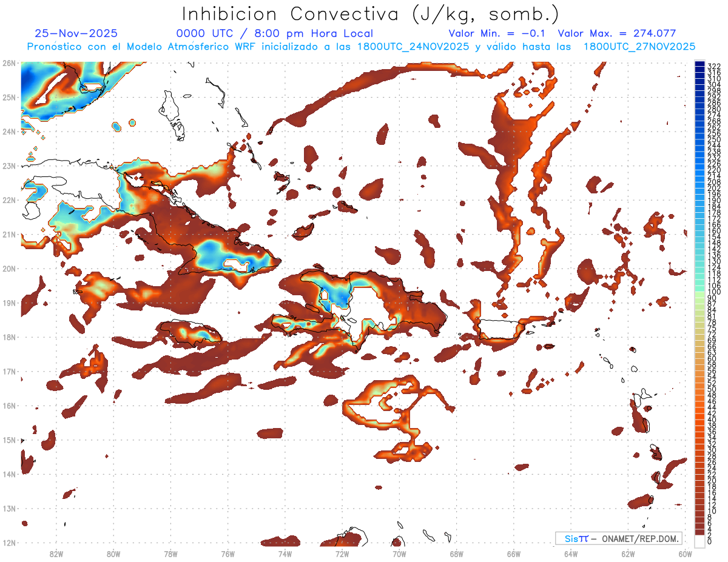Click the '26N' latitude label
728x562 pixels.
[x=8, y=62]
